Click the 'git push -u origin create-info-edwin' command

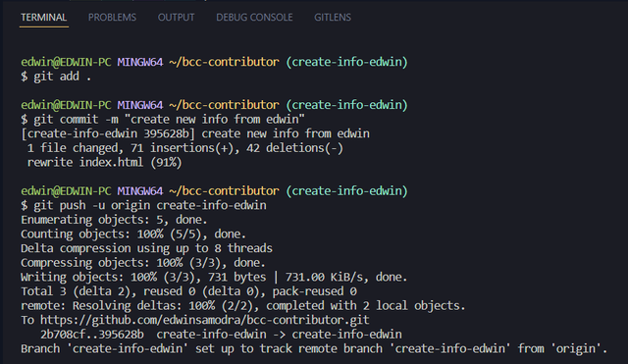coord(143,205)
